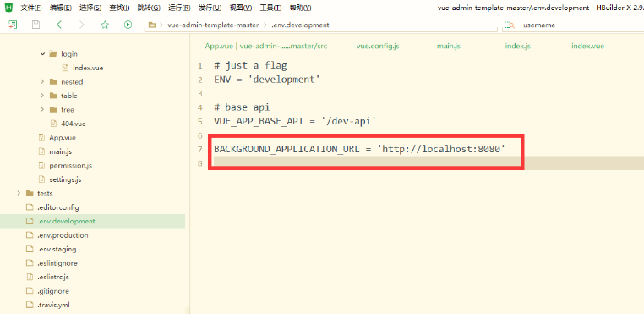Viewport: 644px width, 314px height.
Task: Click the login folder icon
Action: (52, 54)
